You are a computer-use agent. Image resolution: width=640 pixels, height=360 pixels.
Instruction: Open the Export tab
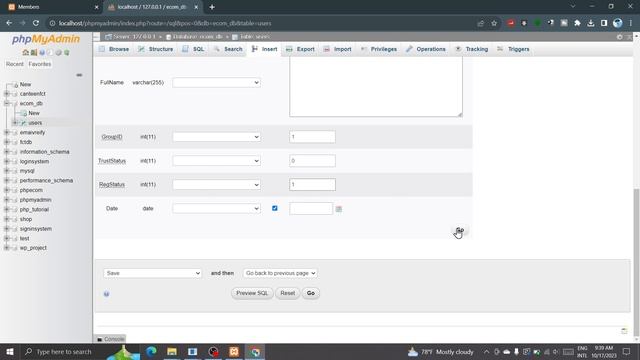coord(300,49)
